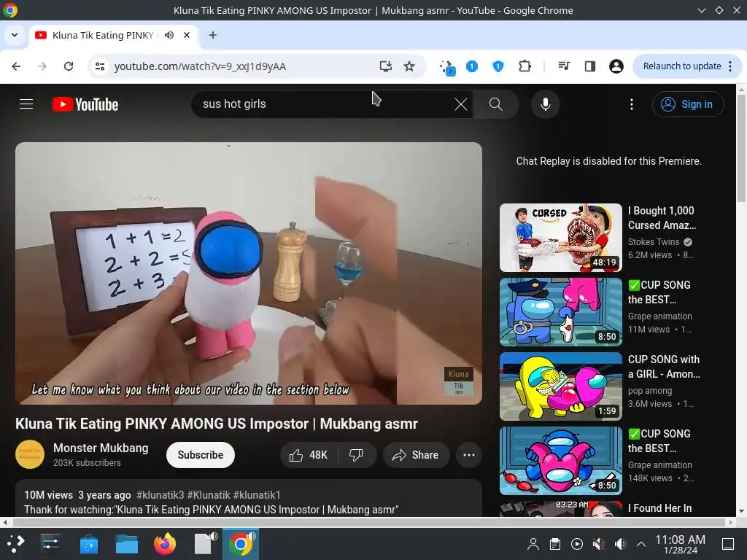747x560 pixels.
Task: Click the #klunatik3 hashtag
Action: pyautogui.click(x=160, y=495)
